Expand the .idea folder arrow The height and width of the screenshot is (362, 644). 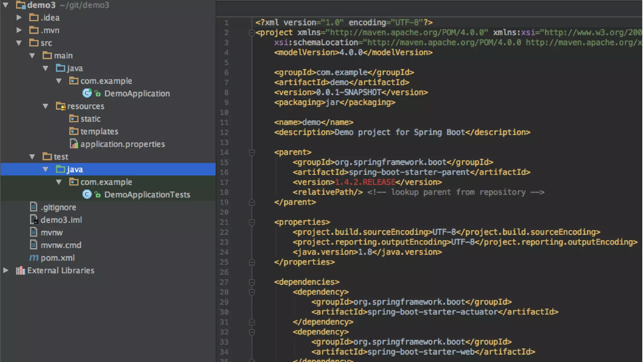click(19, 18)
